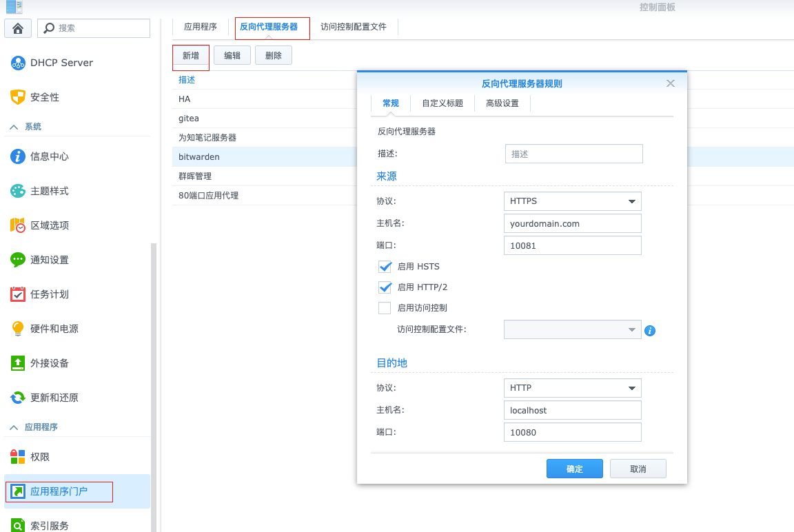Uncheck the 启用 HTTP/2 checkbox
Screen dimensions: 794x532
click(x=385, y=287)
